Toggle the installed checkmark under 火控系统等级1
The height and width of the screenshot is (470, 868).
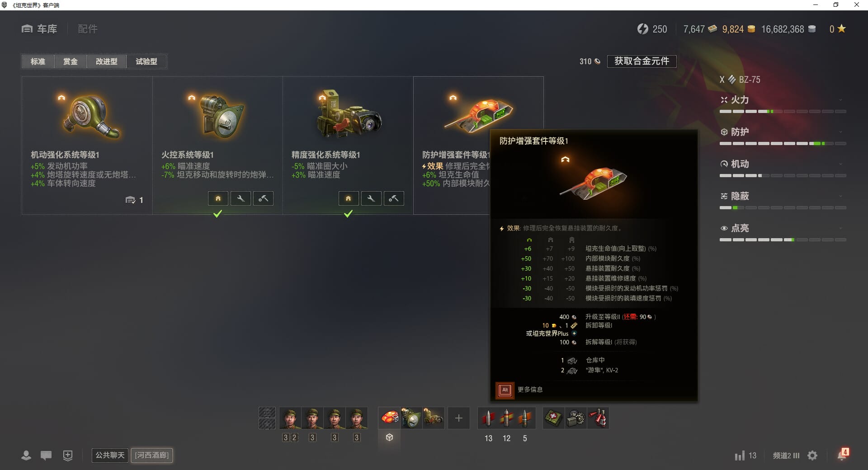coord(217,214)
